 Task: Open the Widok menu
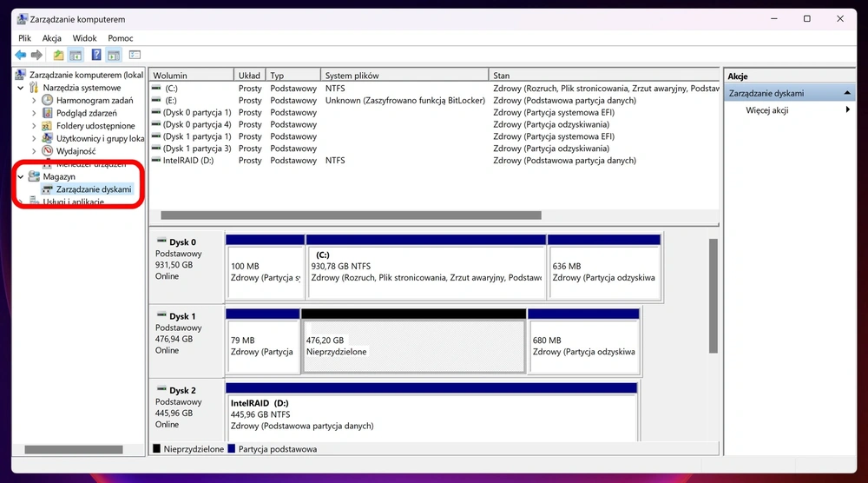point(85,38)
